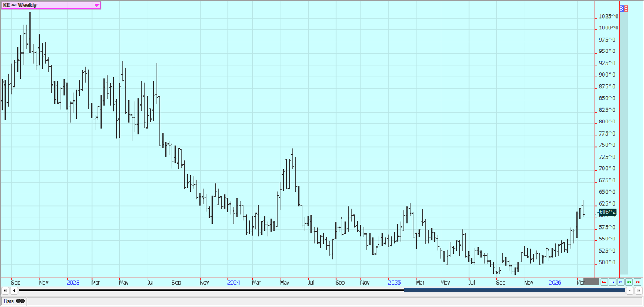644x307 pixels.
Task: Jump to chart start with double-left arrow
Action: pos(6,290)
